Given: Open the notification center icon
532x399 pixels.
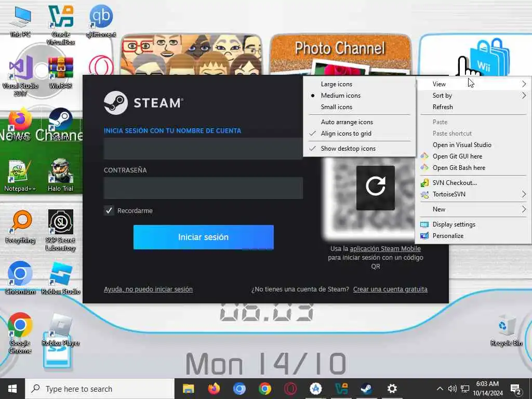Looking at the screenshot, I should point(516,389).
